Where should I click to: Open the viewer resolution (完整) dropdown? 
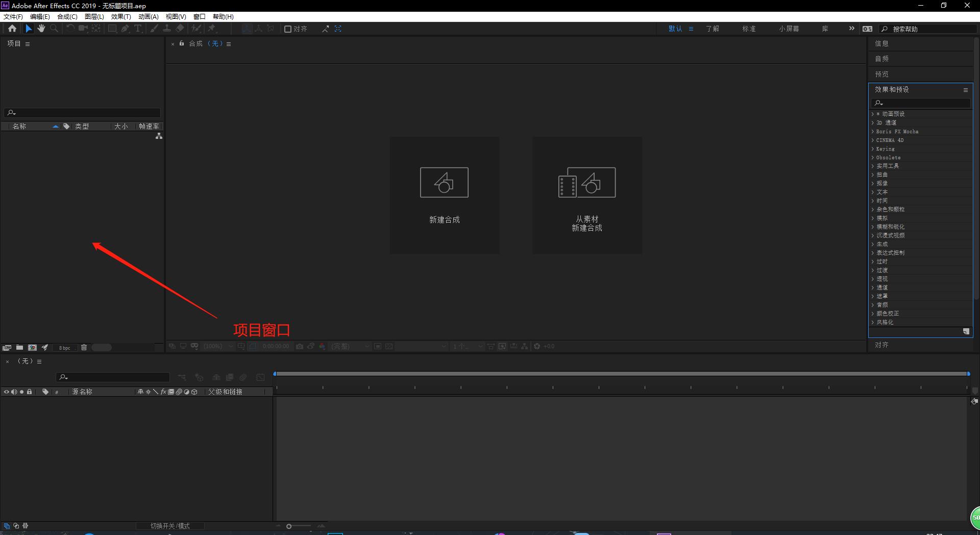(x=350, y=346)
